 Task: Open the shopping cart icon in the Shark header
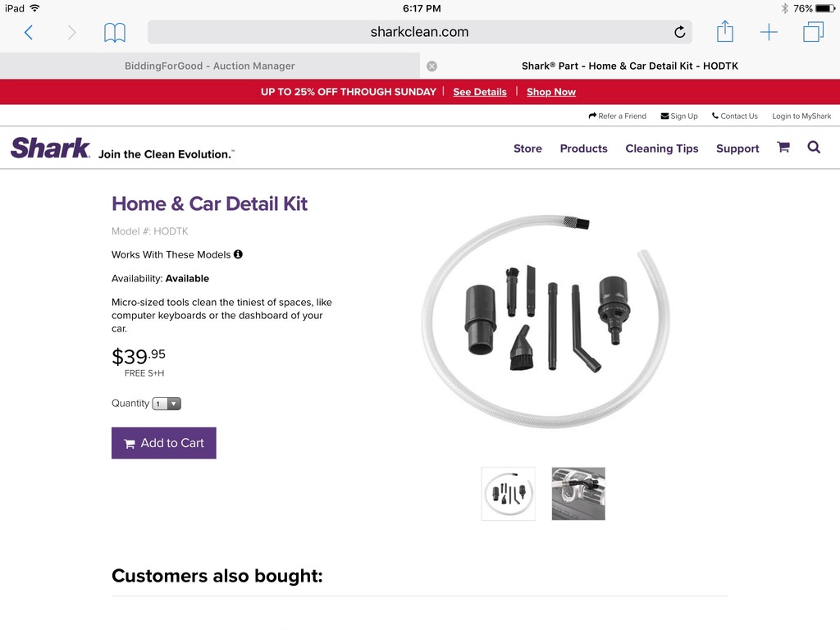click(783, 148)
